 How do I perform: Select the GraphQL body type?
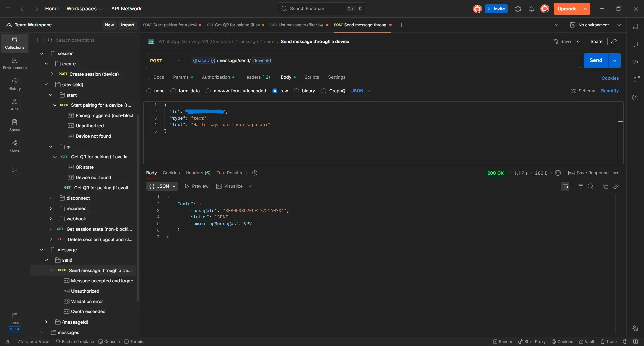[324, 91]
